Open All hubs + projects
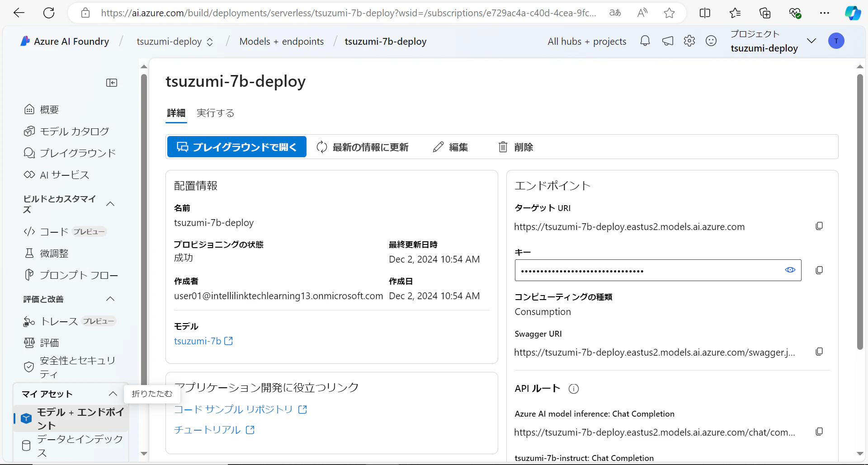This screenshot has height=465, width=868. pyautogui.click(x=587, y=42)
